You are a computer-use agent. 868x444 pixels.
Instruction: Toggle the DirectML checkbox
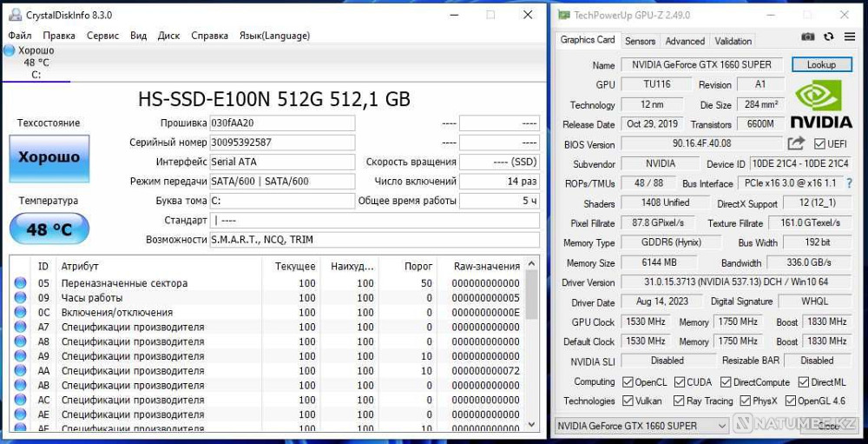[x=804, y=382]
